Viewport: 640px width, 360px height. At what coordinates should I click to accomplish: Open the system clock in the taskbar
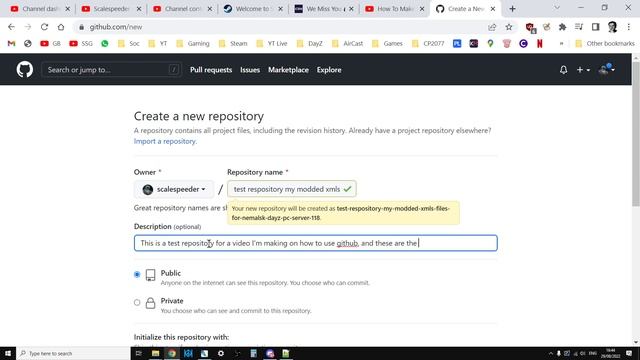(x=611, y=353)
